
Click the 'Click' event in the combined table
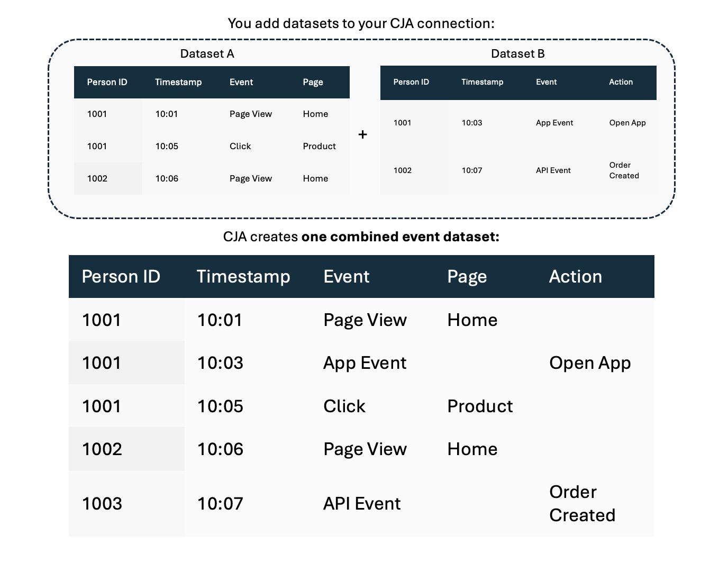pos(344,406)
